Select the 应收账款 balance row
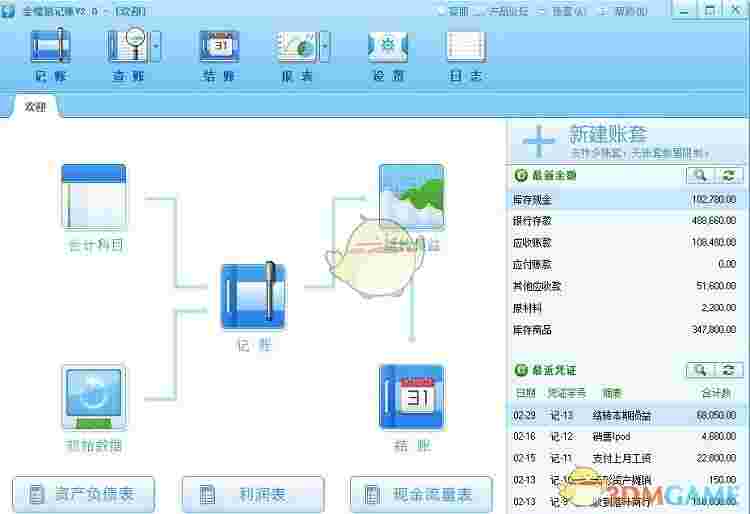The height and width of the screenshot is (514, 750). pos(626,243)
